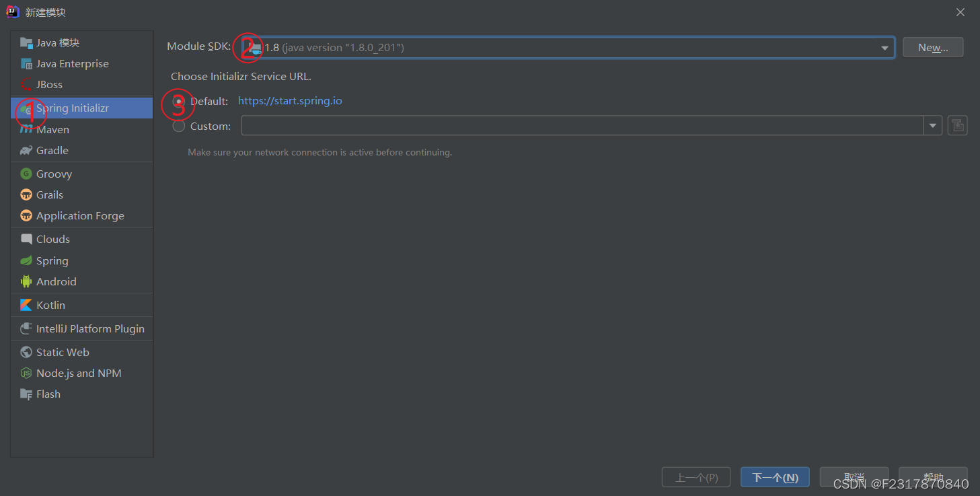980x496 pixels.
Task: Click the New... SDK button
Action: (x=933, y=47)
